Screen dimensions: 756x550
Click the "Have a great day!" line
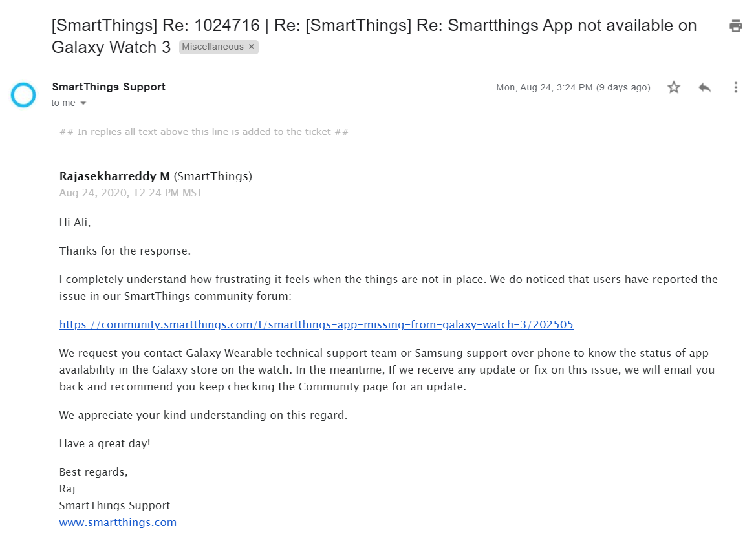[105, 443]
